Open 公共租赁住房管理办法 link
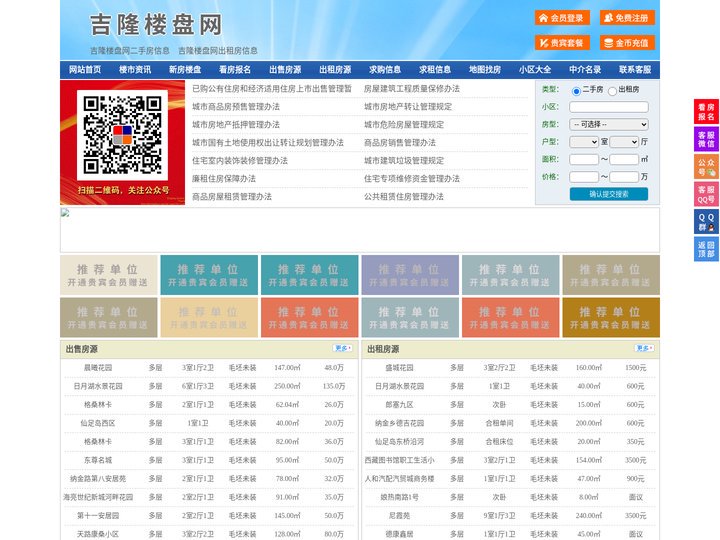The image size is (720, 540). tap(404, 197)
